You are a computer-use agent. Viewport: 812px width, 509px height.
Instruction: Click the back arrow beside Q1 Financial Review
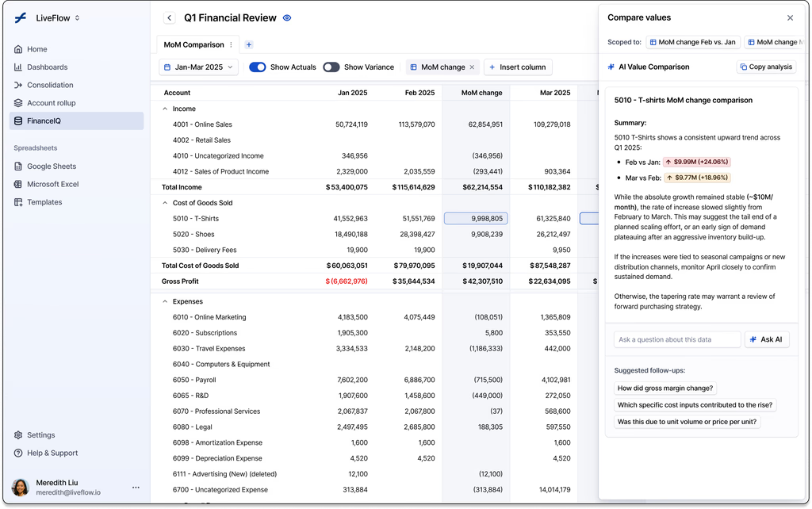pos(170,17)
